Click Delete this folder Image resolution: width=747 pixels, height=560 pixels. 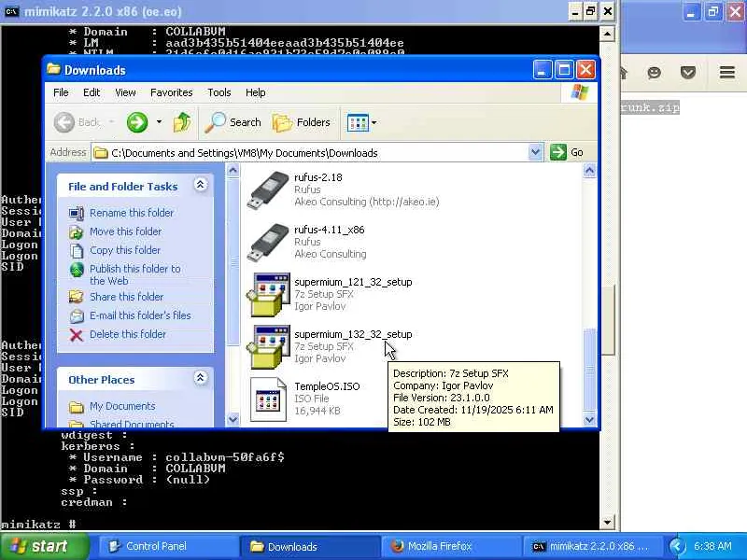(x=128, y=334)
